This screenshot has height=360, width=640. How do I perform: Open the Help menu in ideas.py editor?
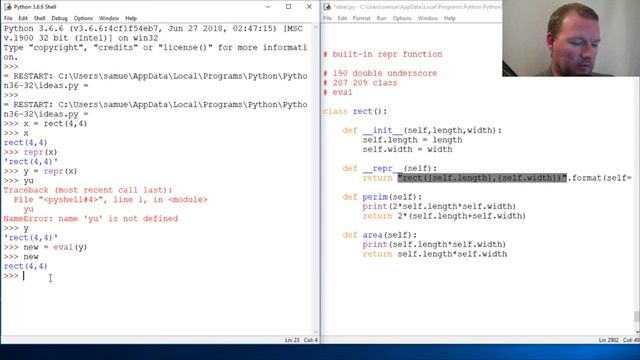tap(450, 18)
